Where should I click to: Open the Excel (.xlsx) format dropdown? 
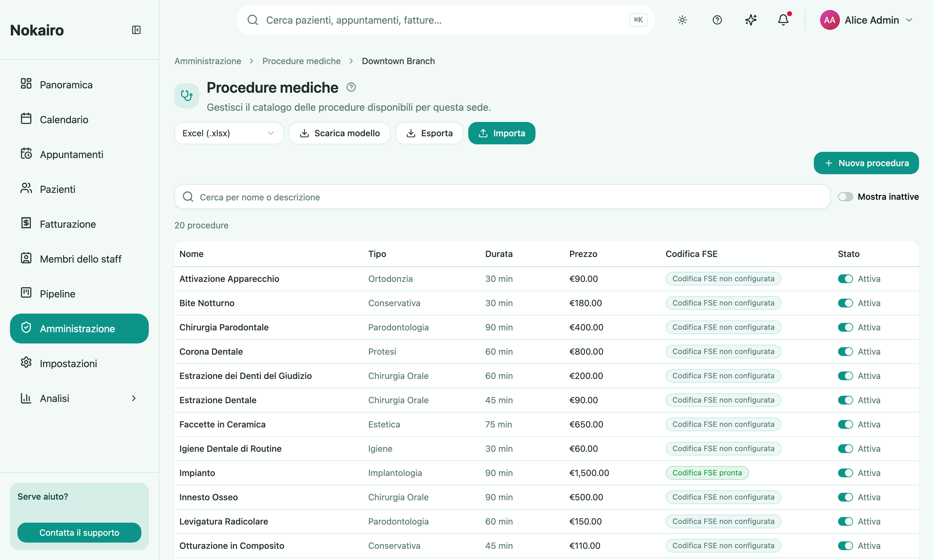[229, 133]
